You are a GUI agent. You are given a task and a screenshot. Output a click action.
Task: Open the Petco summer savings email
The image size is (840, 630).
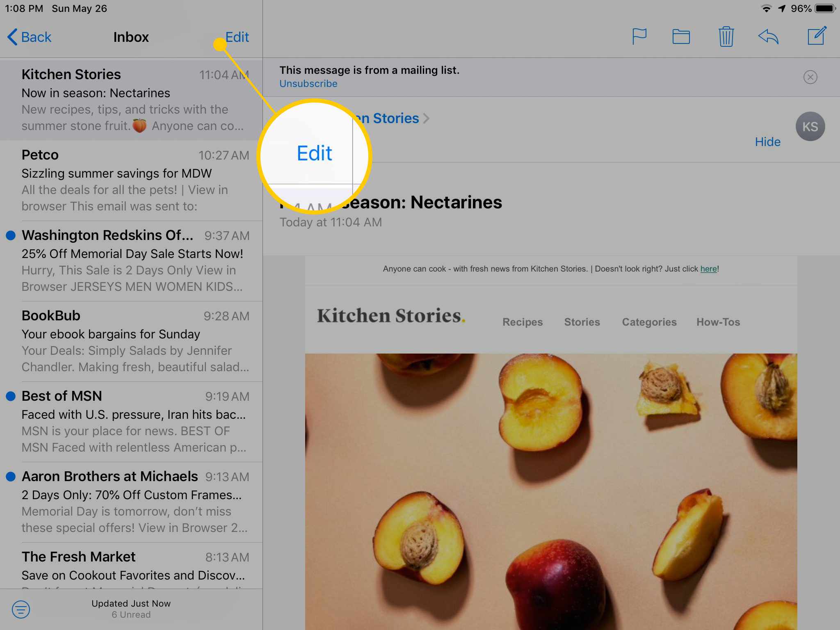[131, 180]
